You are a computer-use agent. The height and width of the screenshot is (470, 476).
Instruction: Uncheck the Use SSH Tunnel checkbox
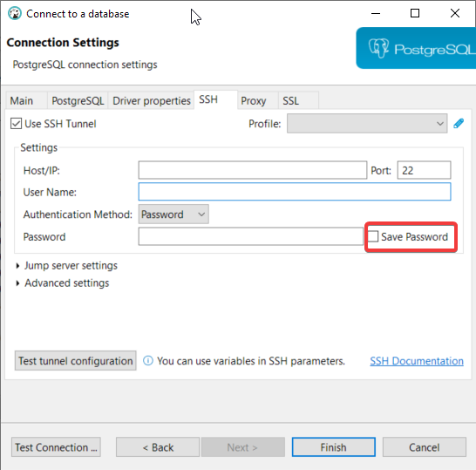click(x=16, y=124)
